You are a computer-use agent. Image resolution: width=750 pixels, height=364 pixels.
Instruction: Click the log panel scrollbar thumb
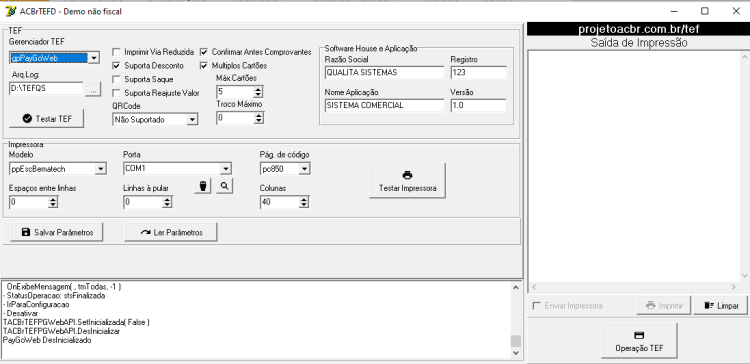pyautogui.click(x=515, y=341)
